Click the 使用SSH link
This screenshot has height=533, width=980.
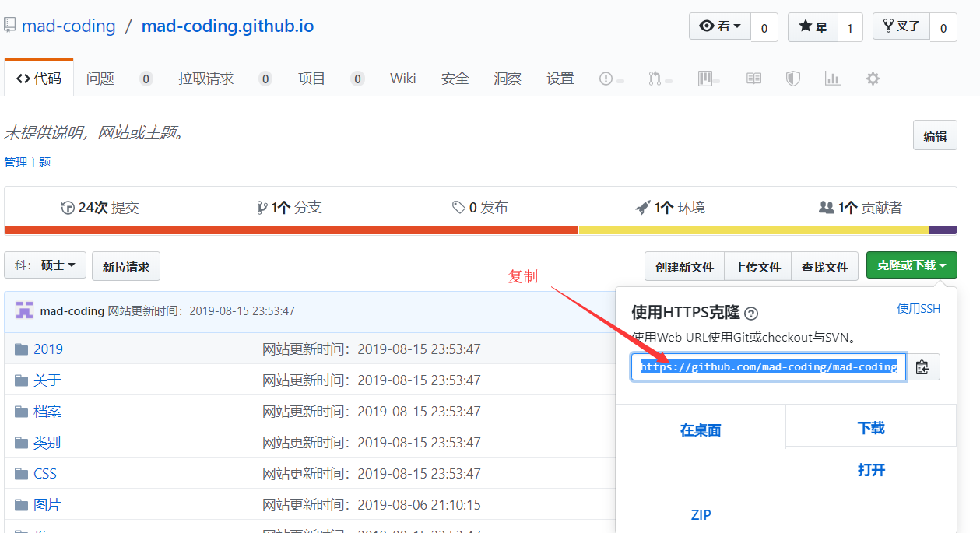[919, 309]
